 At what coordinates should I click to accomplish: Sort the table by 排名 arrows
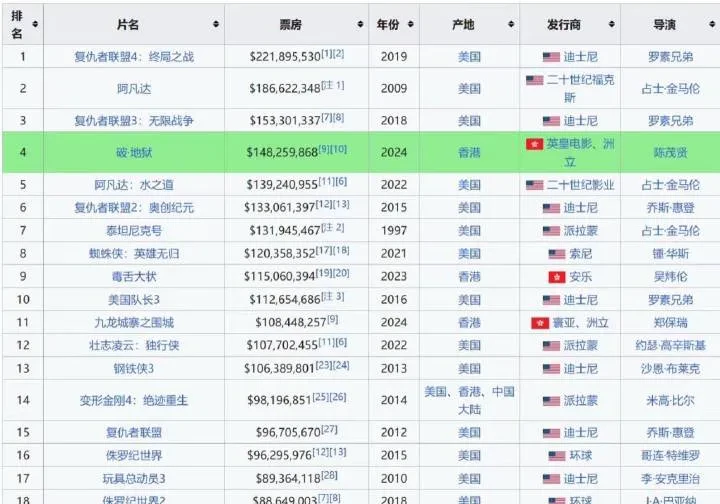(36, 24)
